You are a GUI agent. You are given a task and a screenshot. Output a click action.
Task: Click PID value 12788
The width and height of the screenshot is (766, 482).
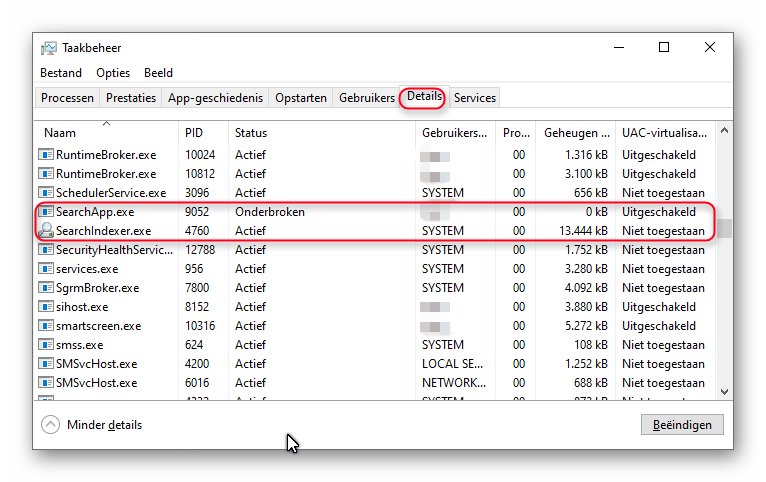(200, 250)
